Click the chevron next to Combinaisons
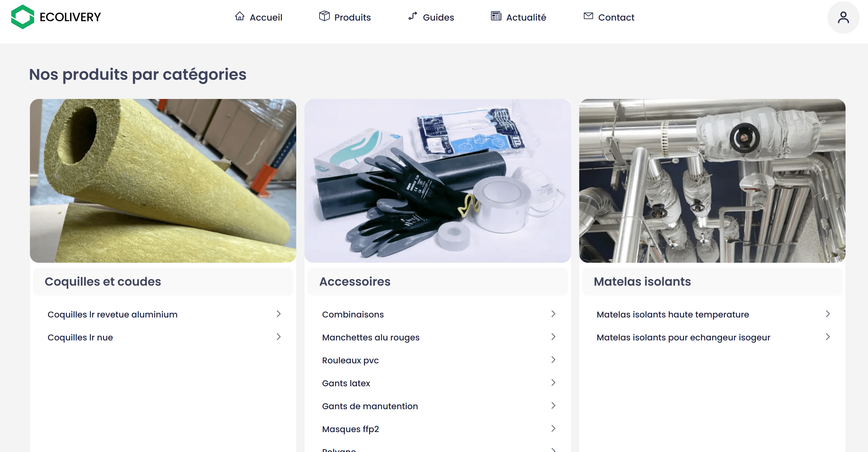 553,314
